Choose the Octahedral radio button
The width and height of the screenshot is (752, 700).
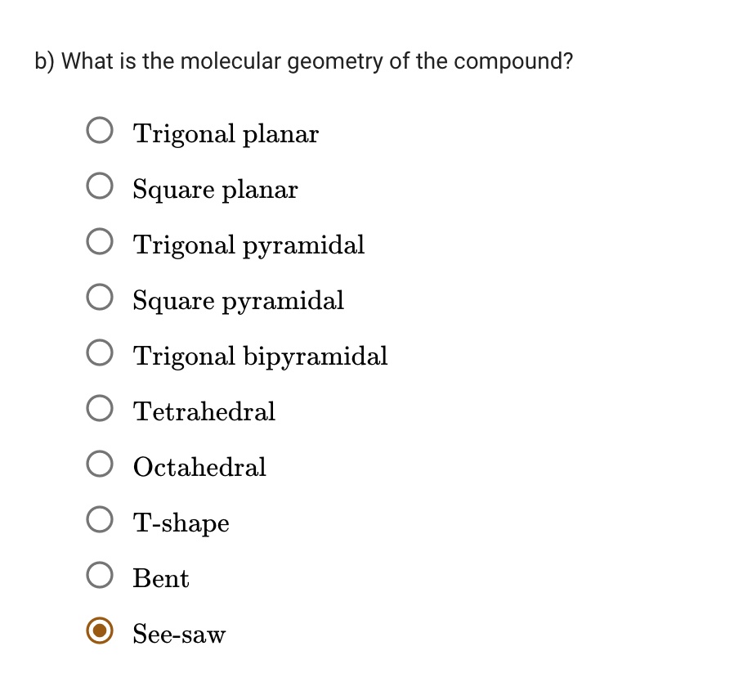(100, 463)
